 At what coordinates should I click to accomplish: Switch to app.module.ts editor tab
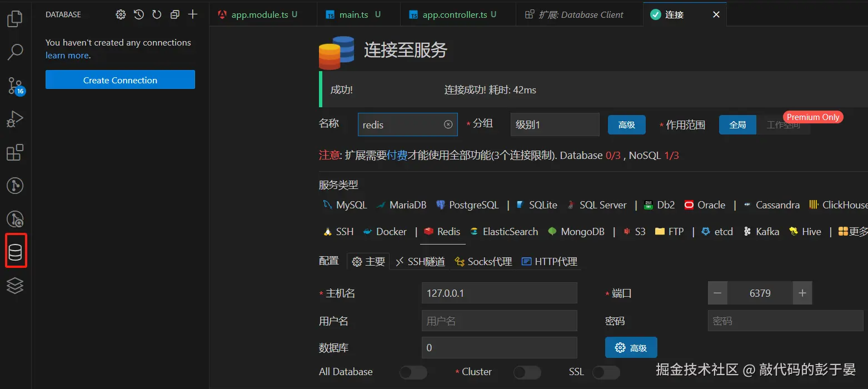coord(264,15)
